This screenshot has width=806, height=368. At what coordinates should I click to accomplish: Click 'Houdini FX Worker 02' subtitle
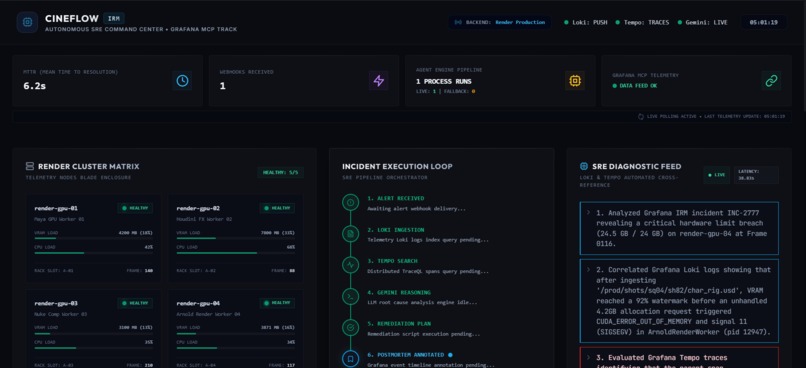coord(204,219)
